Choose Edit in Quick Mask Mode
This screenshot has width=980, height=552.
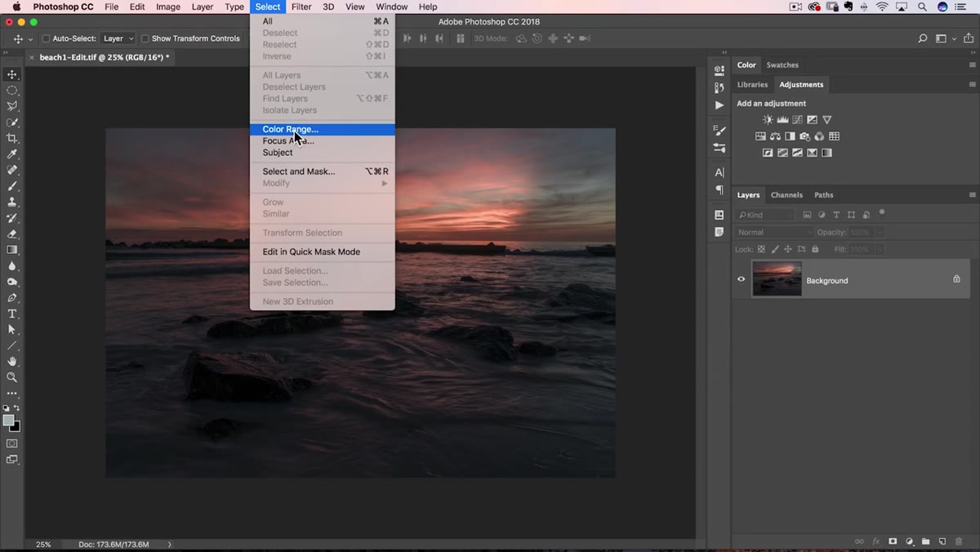tap(322, 252)
